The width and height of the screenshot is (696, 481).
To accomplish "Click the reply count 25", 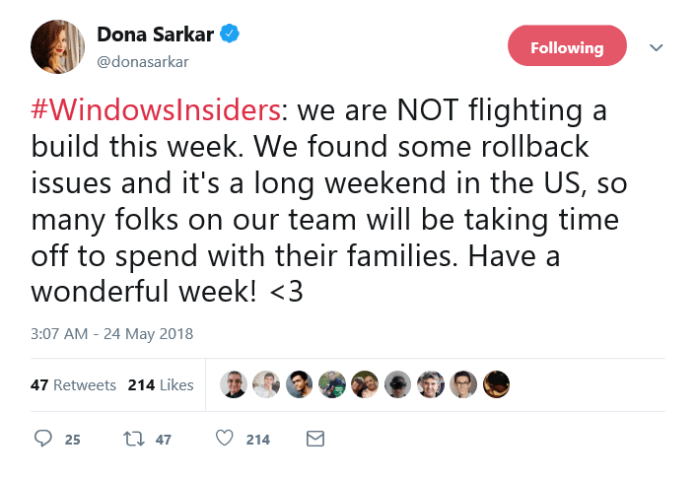I will 73,440.
